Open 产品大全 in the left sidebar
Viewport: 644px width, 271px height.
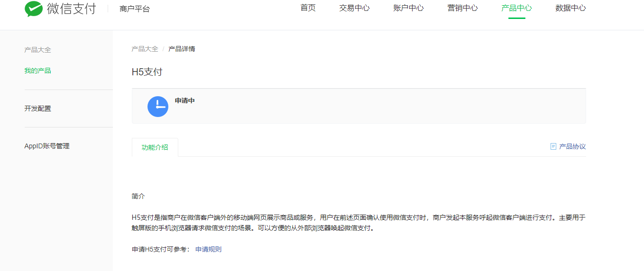pos(37,50)
